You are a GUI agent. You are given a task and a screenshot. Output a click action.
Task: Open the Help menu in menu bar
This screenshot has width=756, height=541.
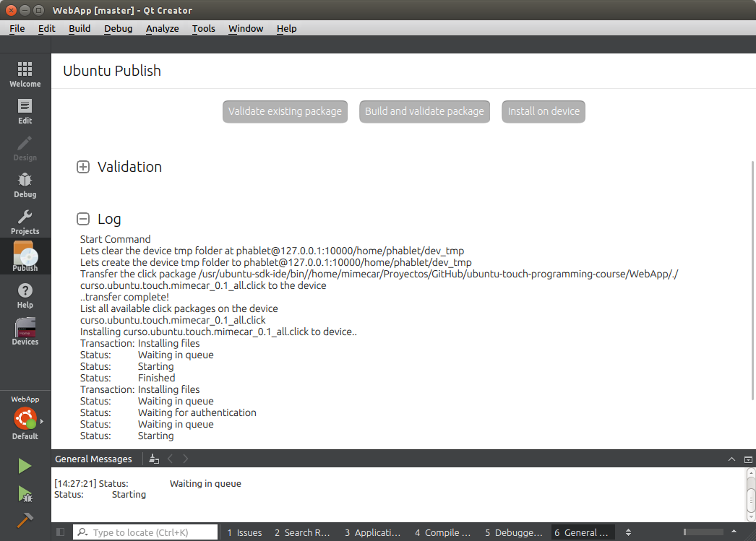[286, 28]
